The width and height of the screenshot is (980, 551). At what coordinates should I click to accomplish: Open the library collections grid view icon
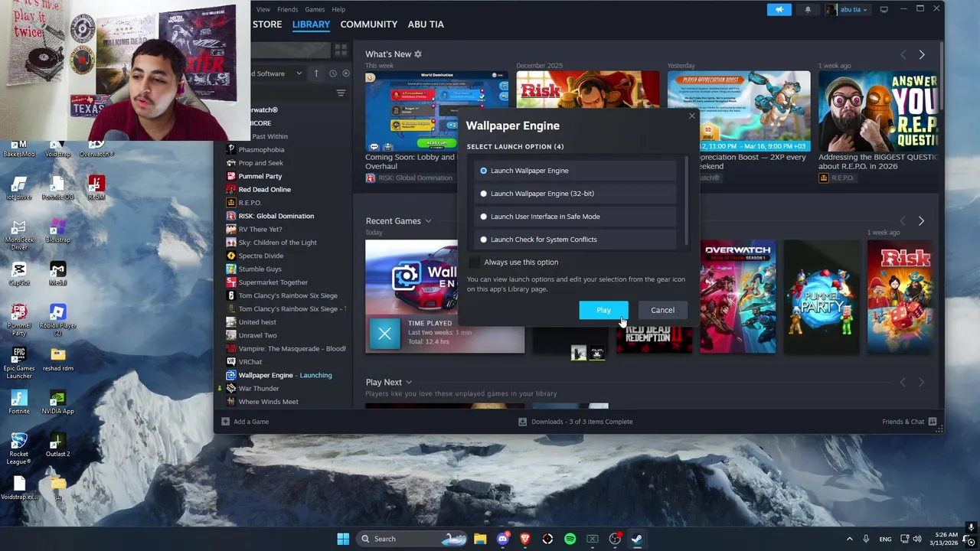[341, 50]
